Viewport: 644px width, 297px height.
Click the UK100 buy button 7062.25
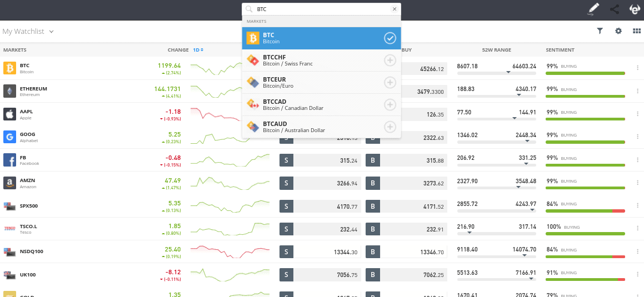[x=407, y=275]
